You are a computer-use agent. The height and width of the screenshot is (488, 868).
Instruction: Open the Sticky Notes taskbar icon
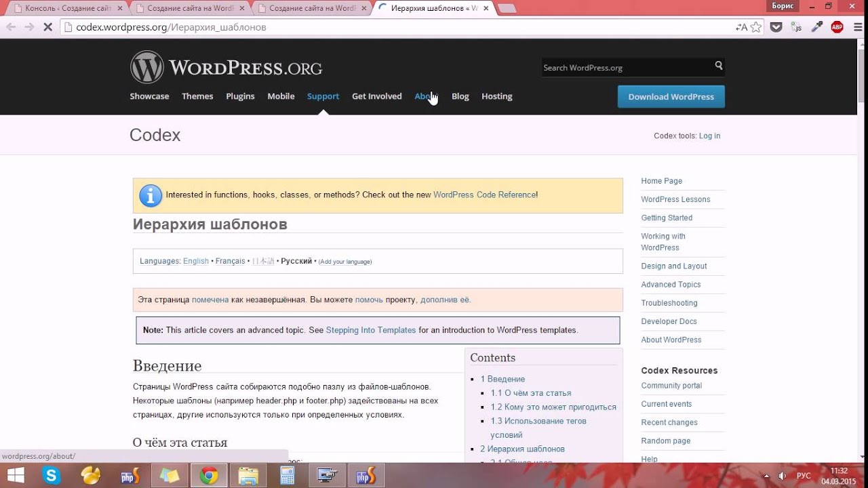[x=170, y=476]
